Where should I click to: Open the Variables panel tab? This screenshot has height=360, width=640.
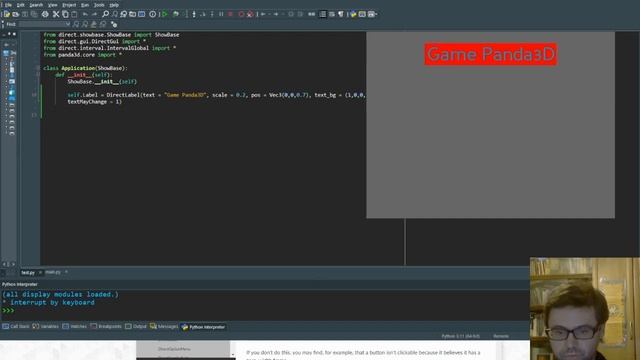click(46, 327)
